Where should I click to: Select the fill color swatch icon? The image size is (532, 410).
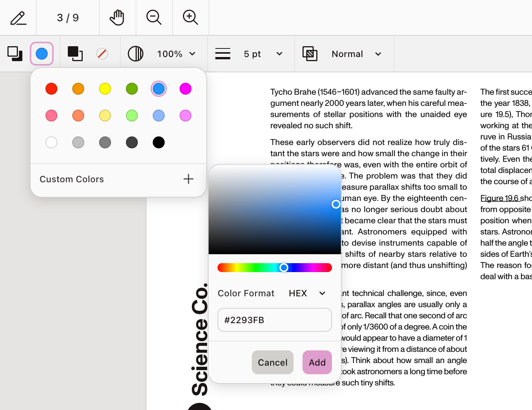[x=75, y=54]
